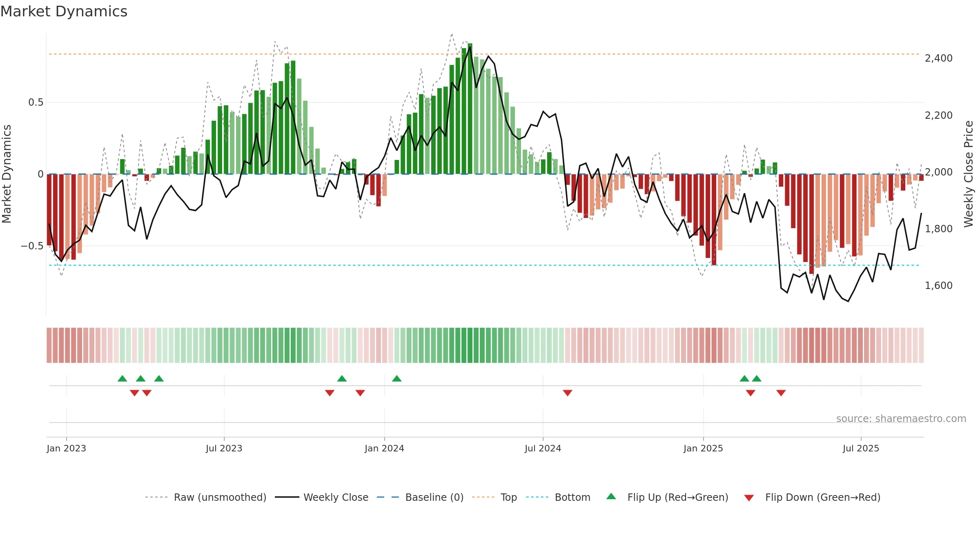The height and width of the screenshot is (551, 980).
Task: Click the −0.5 left axis label
Action: 32,246
